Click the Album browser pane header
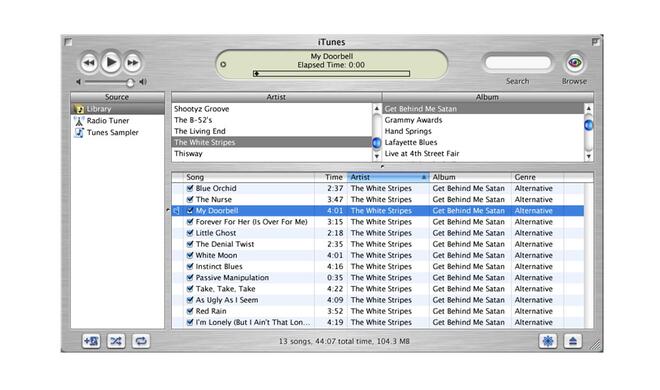Image resolution: width=660 pixels, height=390 pixels. tap(488, 97)
